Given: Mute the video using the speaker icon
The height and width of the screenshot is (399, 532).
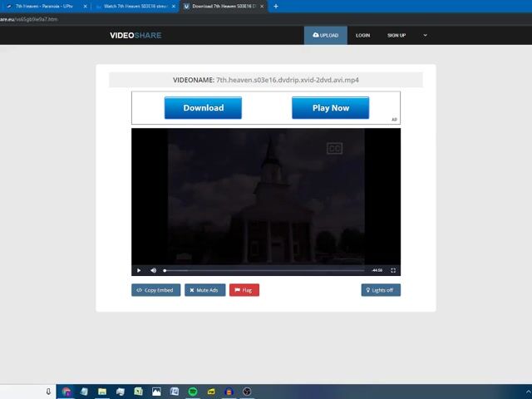Looking at the screenshot, I should point(153,270).
